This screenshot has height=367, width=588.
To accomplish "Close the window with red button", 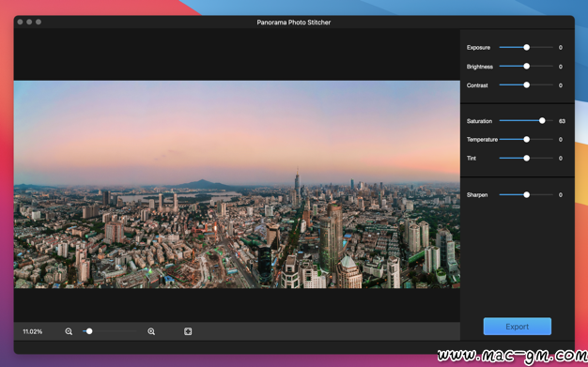I will (x=21, y=22).
